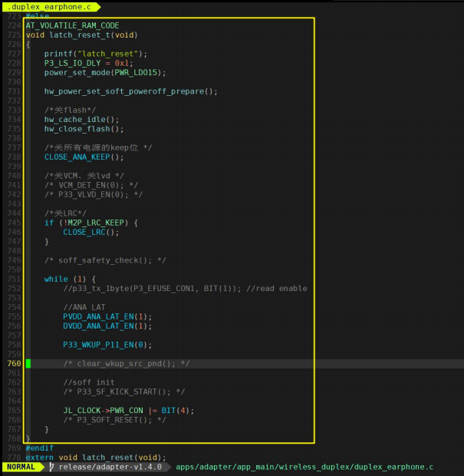This screenshot has width=464, height=476.
Task: Click the latch_reset_t function name on line 725
Action: 80,35
